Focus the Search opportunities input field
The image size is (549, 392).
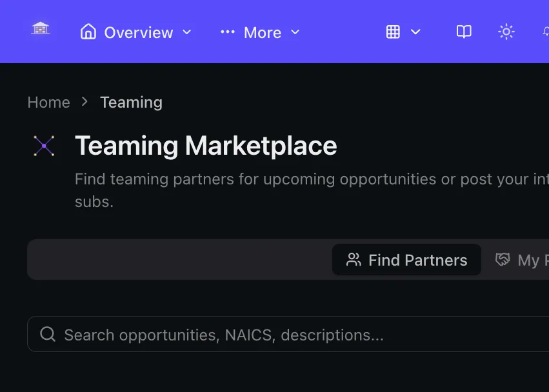(288, 334)
